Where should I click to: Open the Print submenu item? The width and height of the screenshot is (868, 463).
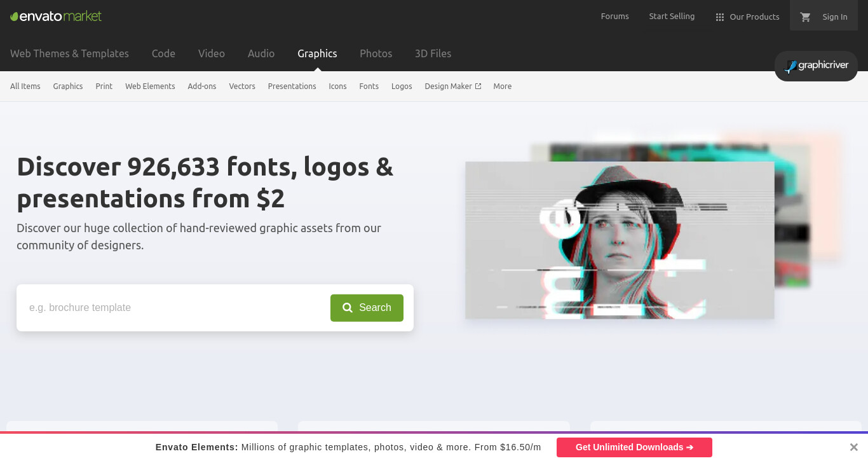(x=104, y=86)
